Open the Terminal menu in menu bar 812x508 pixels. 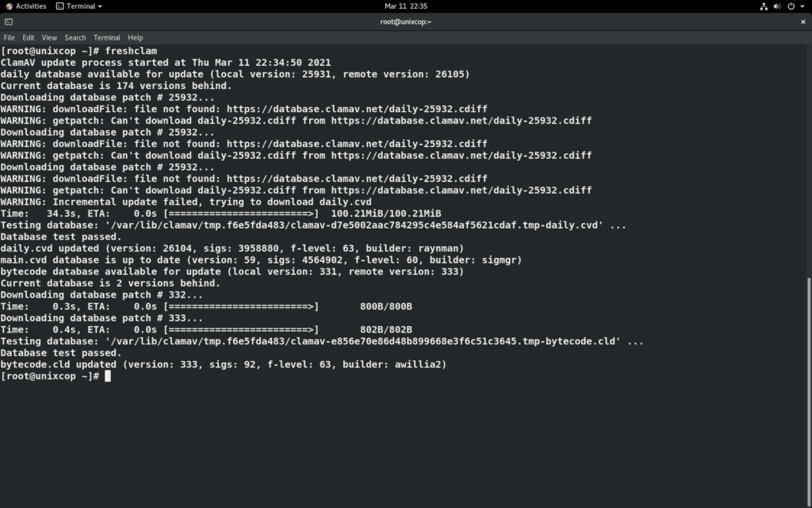pyautogui.click(x=107, y=38)
